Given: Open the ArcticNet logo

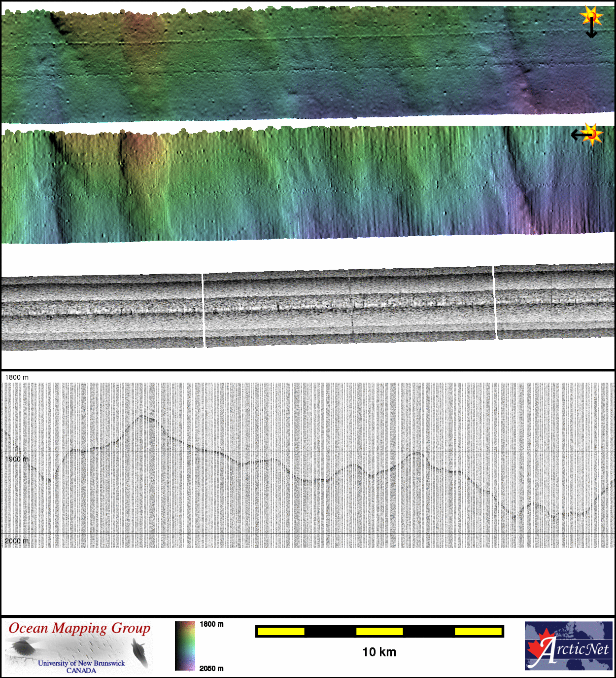Looking at the screenshot, I should (568, 645).
